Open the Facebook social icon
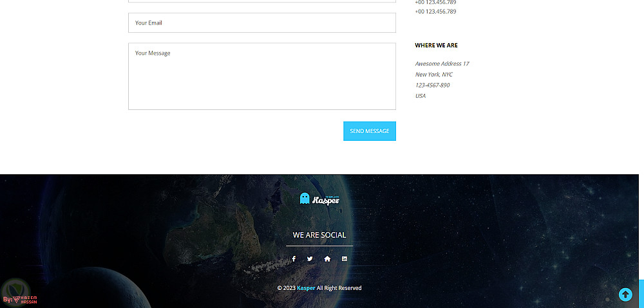 [x=294, y=258]
